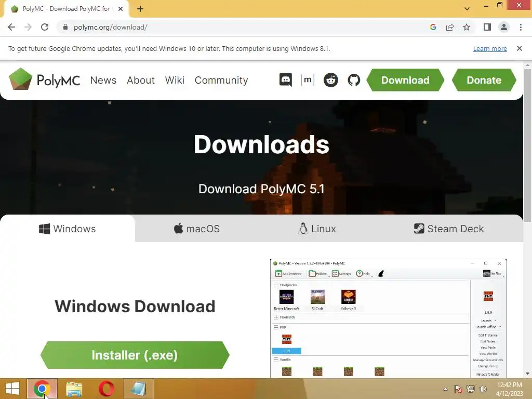The image size is (532, 399).
Task: Click the browser forward arrow
Action: pos(28,27)
